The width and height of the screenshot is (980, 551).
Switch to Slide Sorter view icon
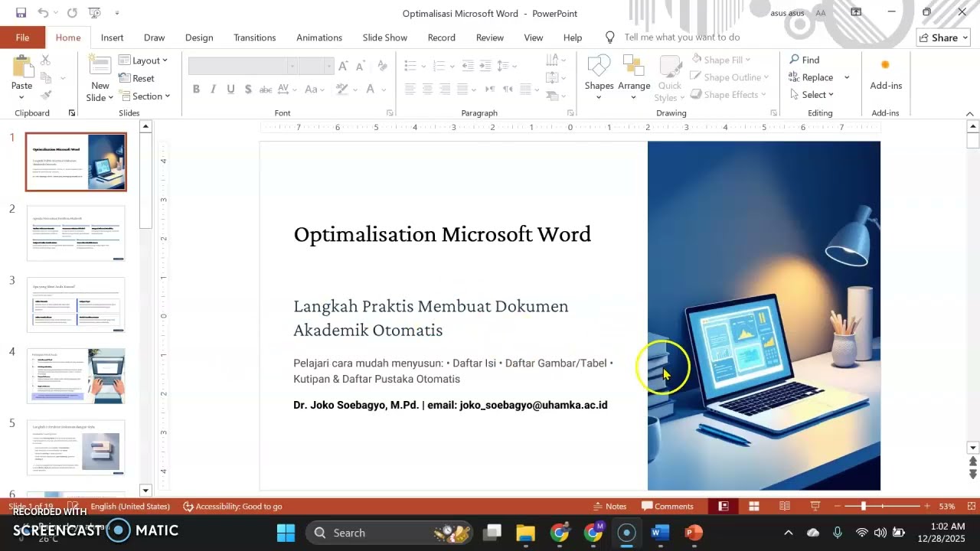pos(754,506)
